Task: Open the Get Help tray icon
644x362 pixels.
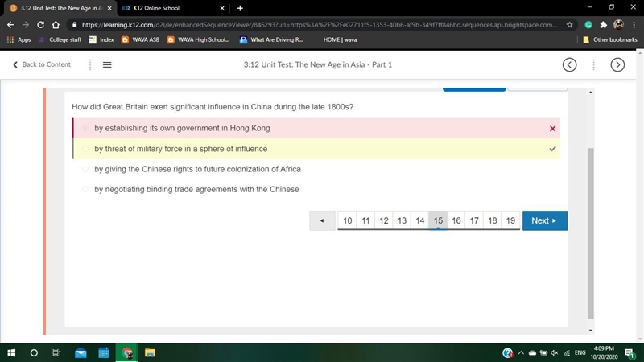Action: pyautogui.click(x=508, y=353)
